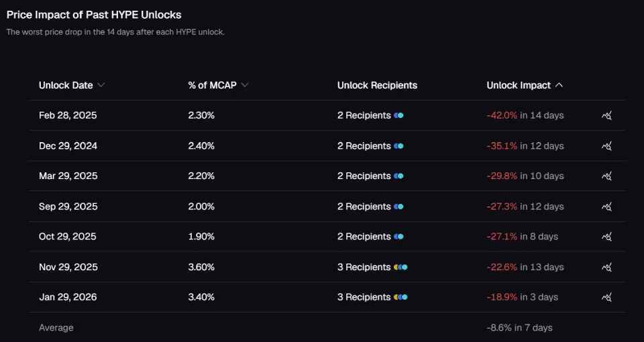The height and width of the screenshot is (342, 644).
Task: Toggle Unlock Impact sort arrow
Action: pos(559,85)
